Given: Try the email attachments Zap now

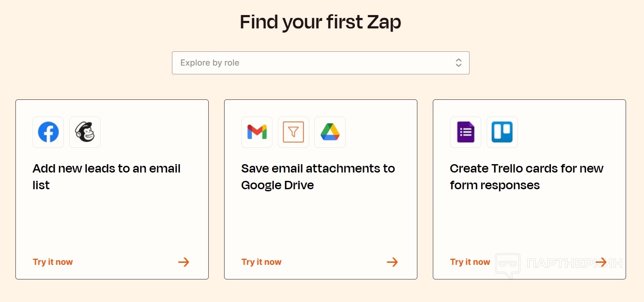Looking at the screenshot, I should point(262,262).
